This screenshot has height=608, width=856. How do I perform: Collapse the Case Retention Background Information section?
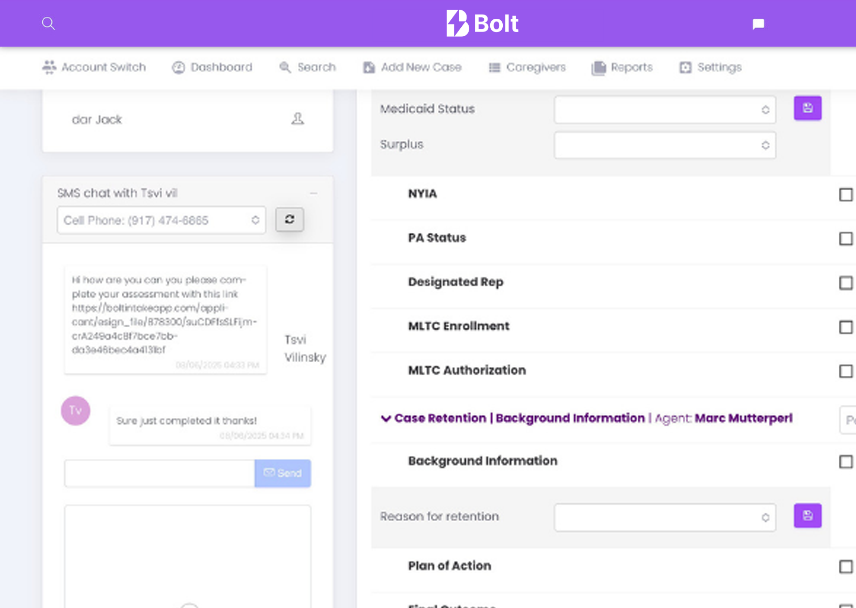pos(387,418)
